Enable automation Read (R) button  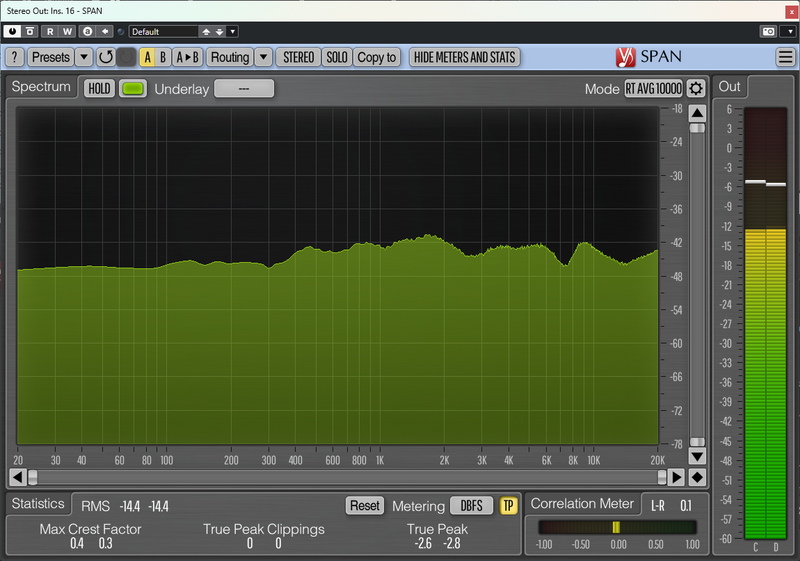pos(50,31)
